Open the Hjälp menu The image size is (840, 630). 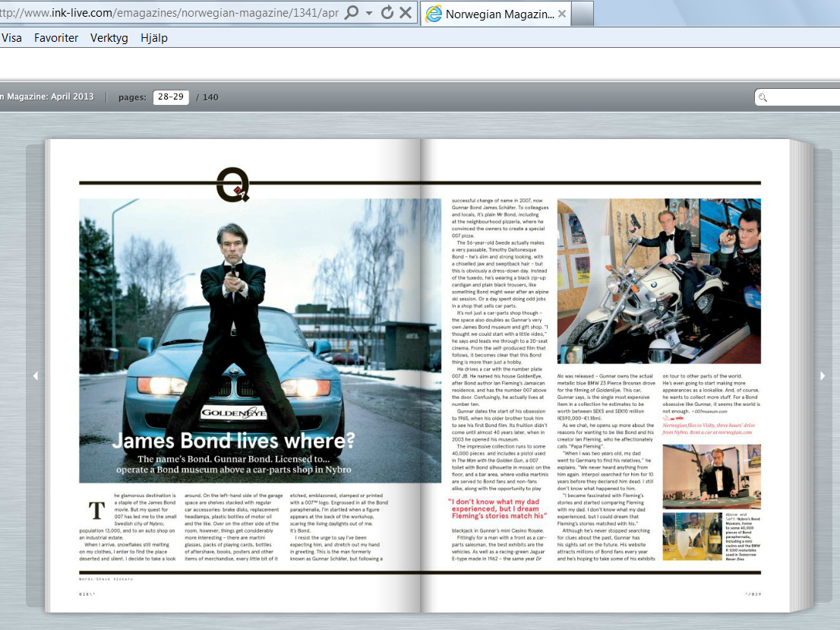(153, 37)
